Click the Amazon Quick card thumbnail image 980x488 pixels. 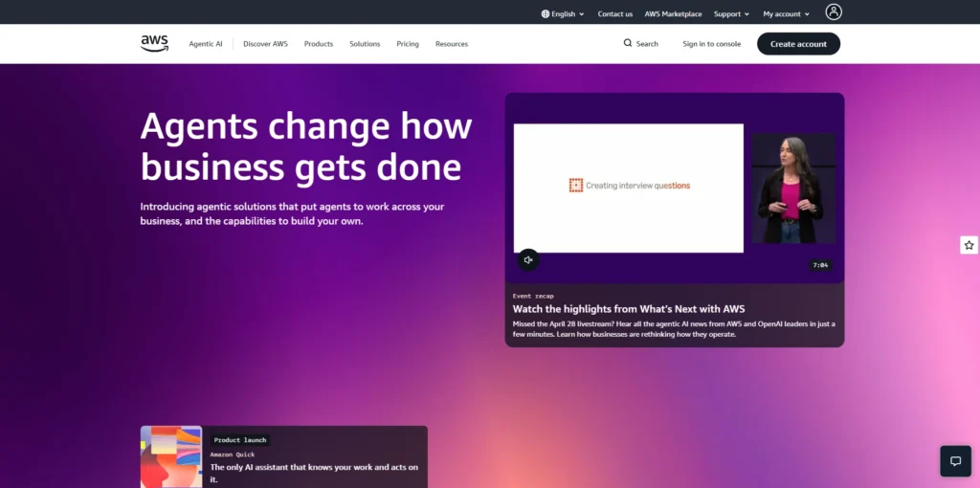171,456
